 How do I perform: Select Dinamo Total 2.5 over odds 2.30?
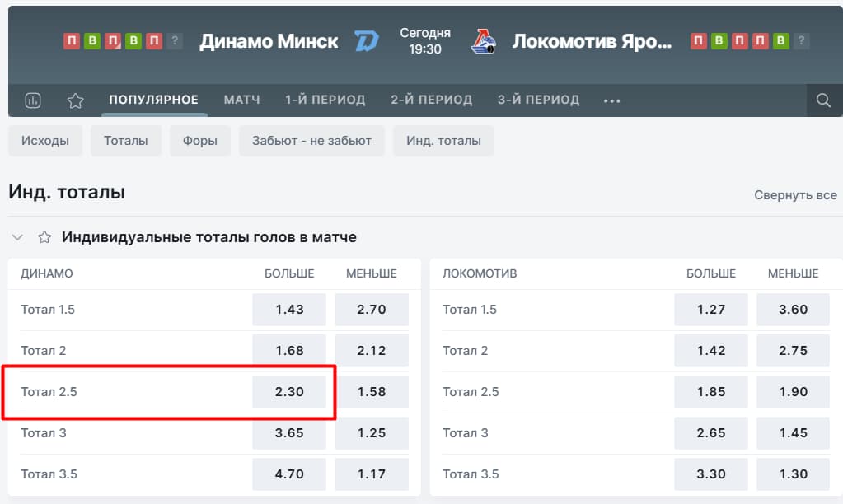pos(289,392)
